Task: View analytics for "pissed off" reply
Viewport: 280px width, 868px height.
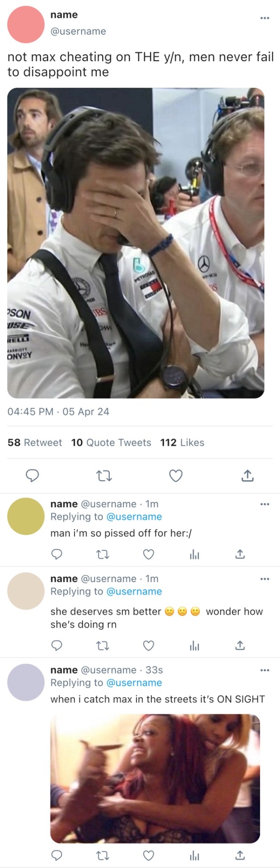Action: point(195,554)
